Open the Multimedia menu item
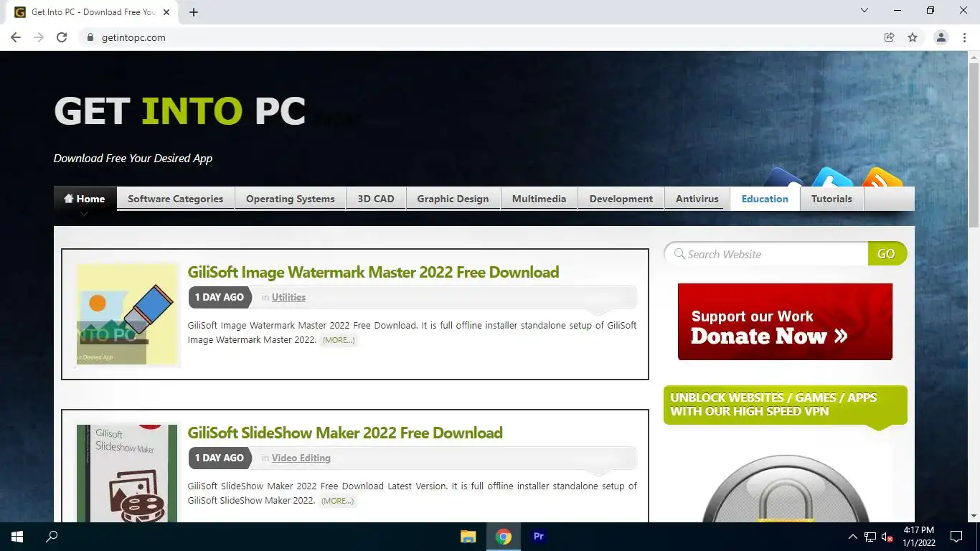 coord(539,199)
